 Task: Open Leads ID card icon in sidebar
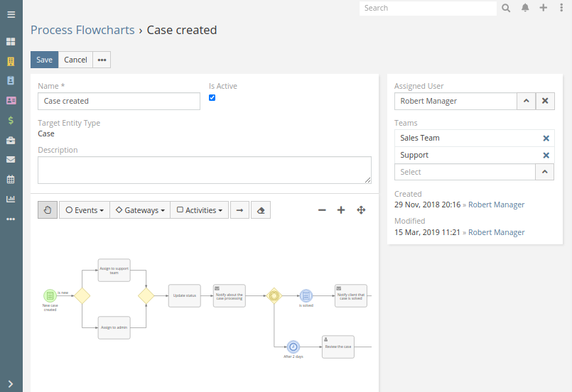pos(11,100)
